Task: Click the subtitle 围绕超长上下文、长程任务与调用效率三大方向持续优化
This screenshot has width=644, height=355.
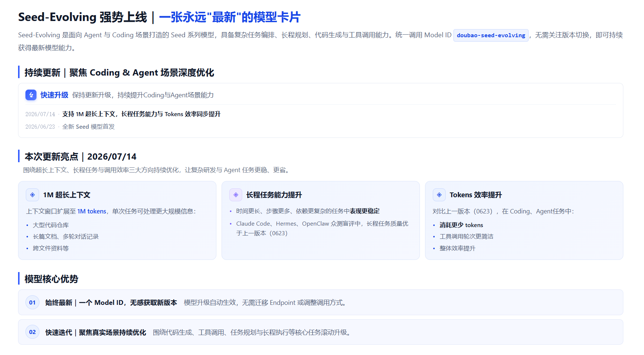Action: 101,170
